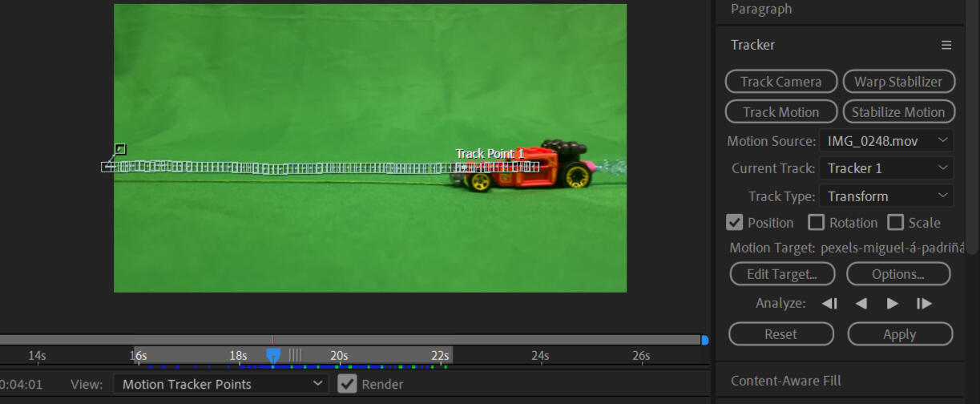Screen dimensions: 980x404
Task: Click the Track Camera button
Action: 780,82
